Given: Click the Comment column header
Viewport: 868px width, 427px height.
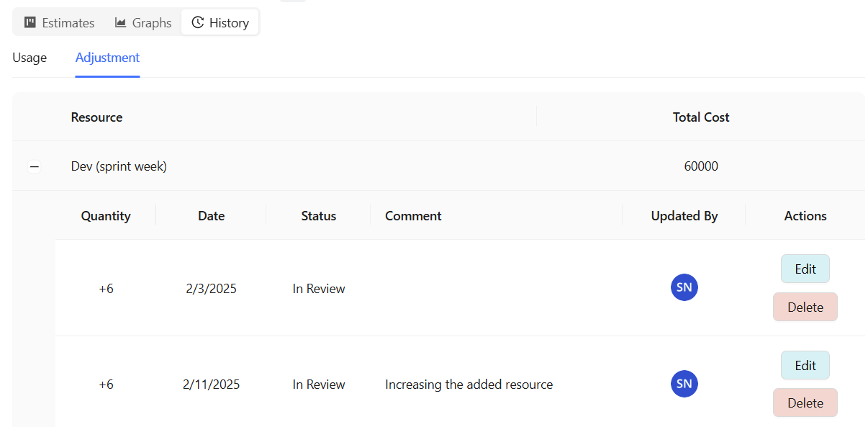Looking at the screenshot, I should click(x=413, y=215).
